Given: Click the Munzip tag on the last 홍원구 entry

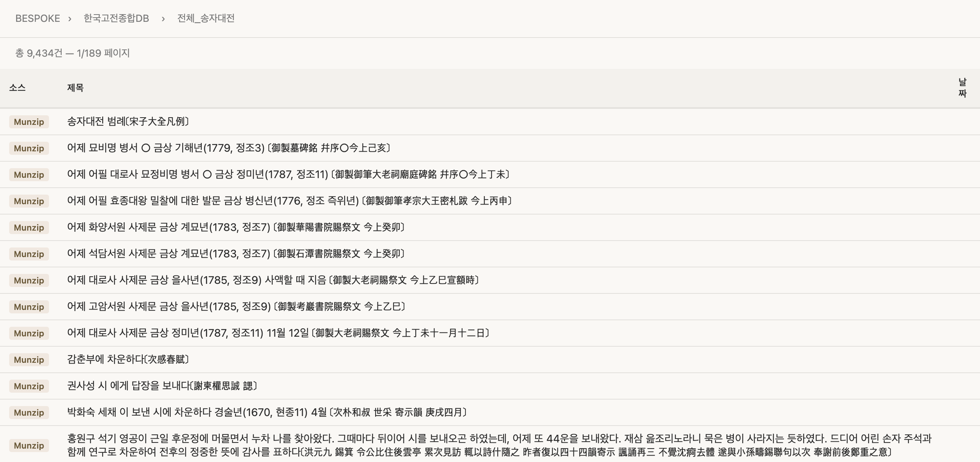Looking at the screenshot, I should pyautogui.click(x=28, y=445).
